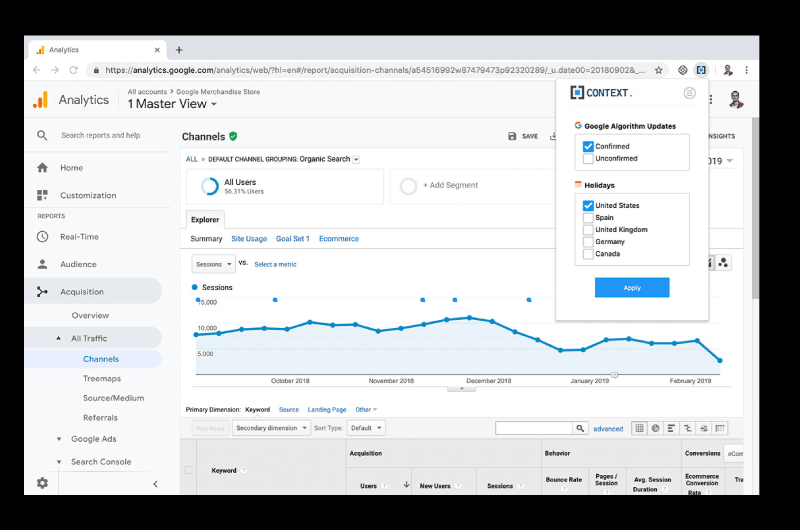Select the Explorer tab
The width and height of the screenshot is (800, 530).
point(205,220)
